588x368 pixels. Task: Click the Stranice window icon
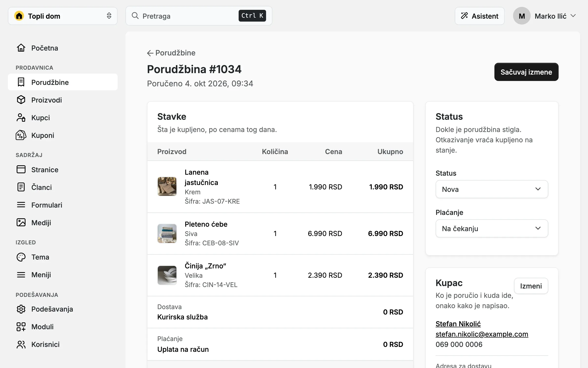tap(21, 170)
